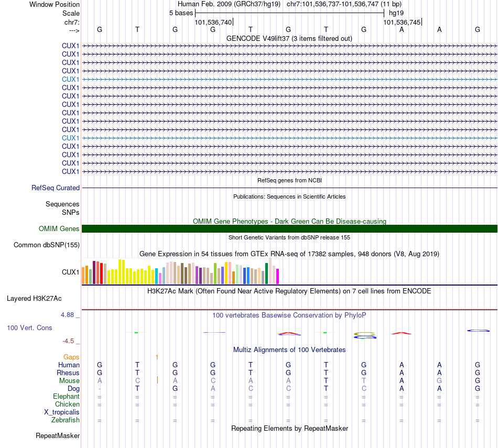Click the orange insertion bar in Mouse row
The image size is (498, 448).
pyautogui.click(x=158, y=380)
